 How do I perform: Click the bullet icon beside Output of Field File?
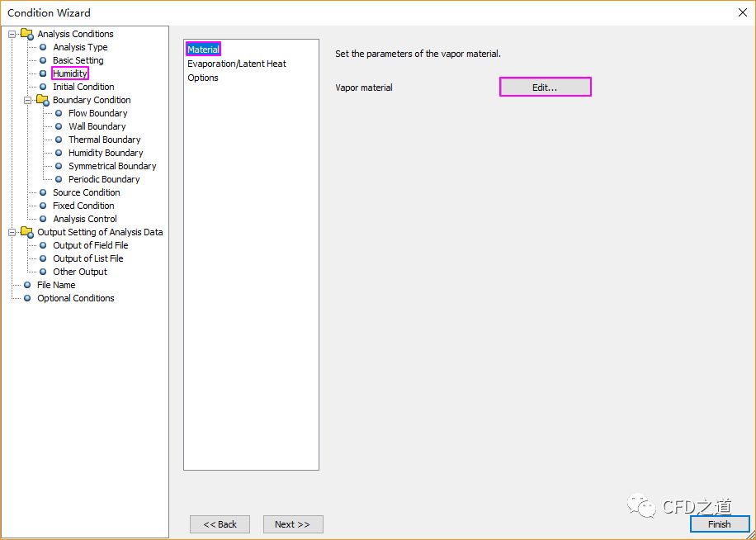click(x=43, y=245)
